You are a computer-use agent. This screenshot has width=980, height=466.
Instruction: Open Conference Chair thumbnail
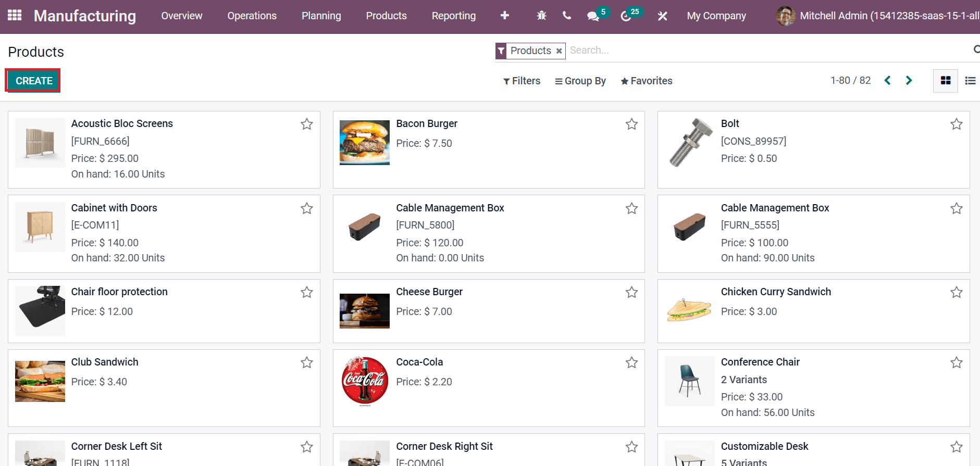point(690,381)
